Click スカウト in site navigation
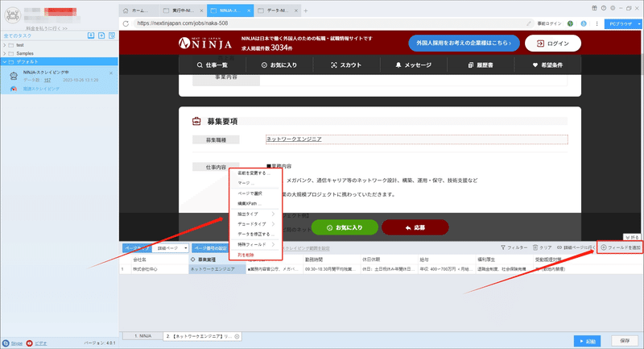644x349 pixels. [x=346, y=65]
